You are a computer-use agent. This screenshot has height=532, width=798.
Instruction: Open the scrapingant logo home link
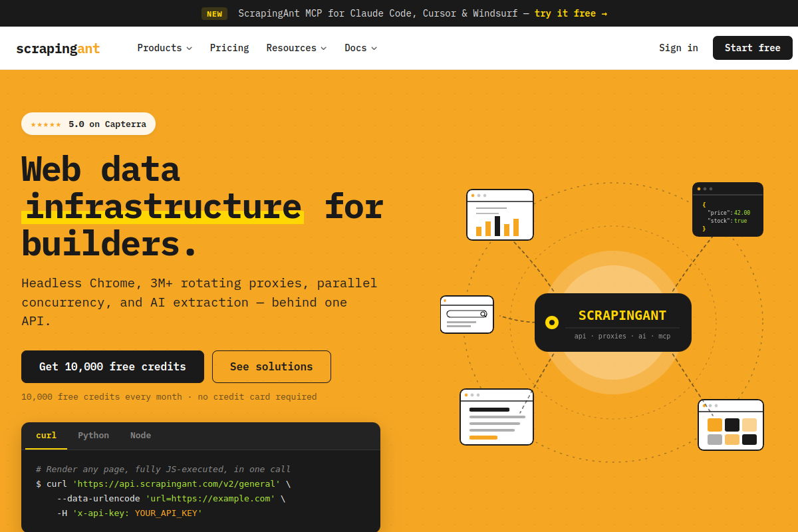(58, 49)
